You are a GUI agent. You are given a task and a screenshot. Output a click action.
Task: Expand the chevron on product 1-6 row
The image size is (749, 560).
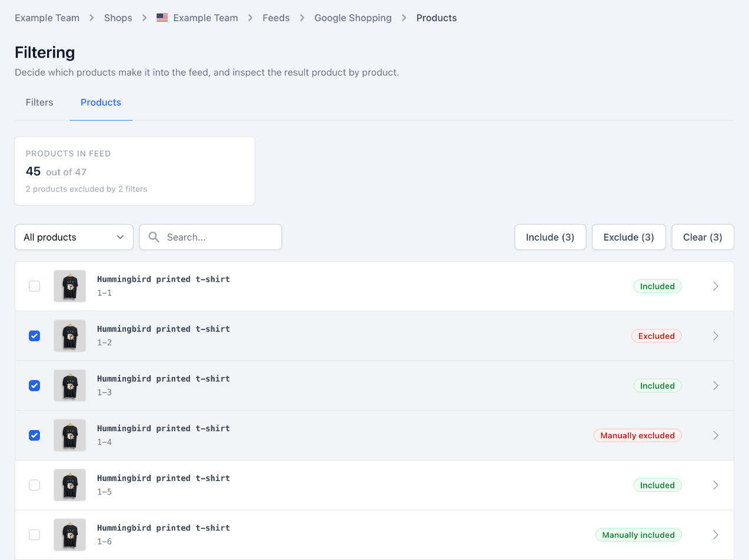click(x=715, y=535)
